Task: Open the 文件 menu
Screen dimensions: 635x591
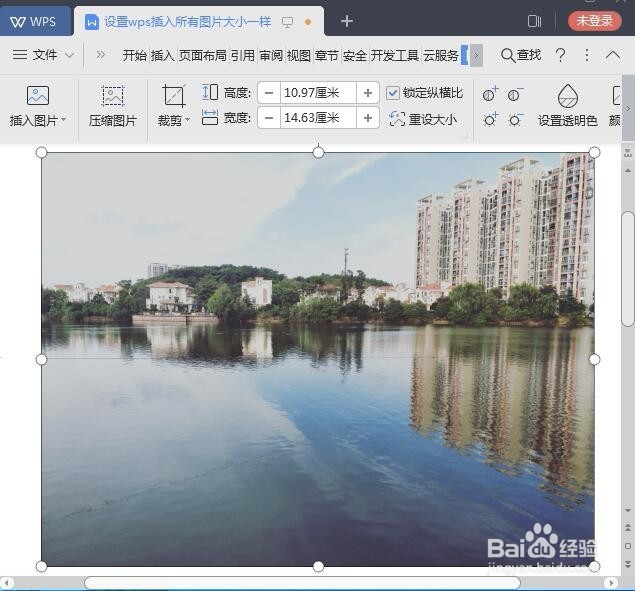Action: coord(43,55)
